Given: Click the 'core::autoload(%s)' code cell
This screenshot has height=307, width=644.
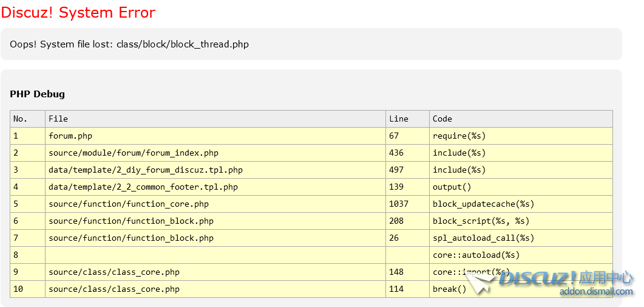Looking at the screenshot, I should pyautogui.click(x=521, y=255).
